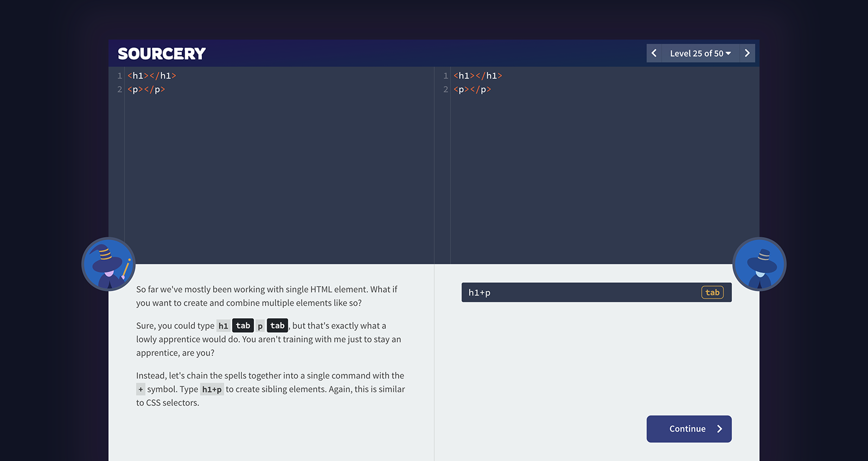Click the h1 tag line in the left editor
This screenshot has height=461, width=868.
click(x=152, y=76)
